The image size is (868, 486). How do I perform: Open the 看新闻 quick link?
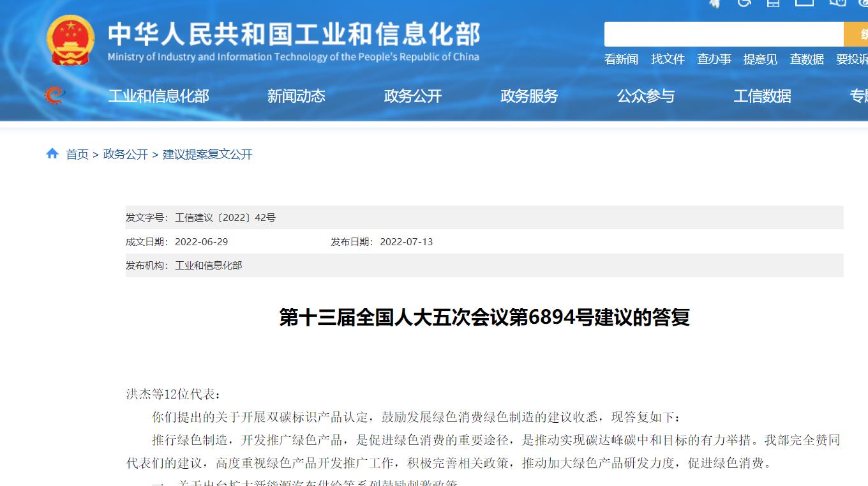pos(621,59)
